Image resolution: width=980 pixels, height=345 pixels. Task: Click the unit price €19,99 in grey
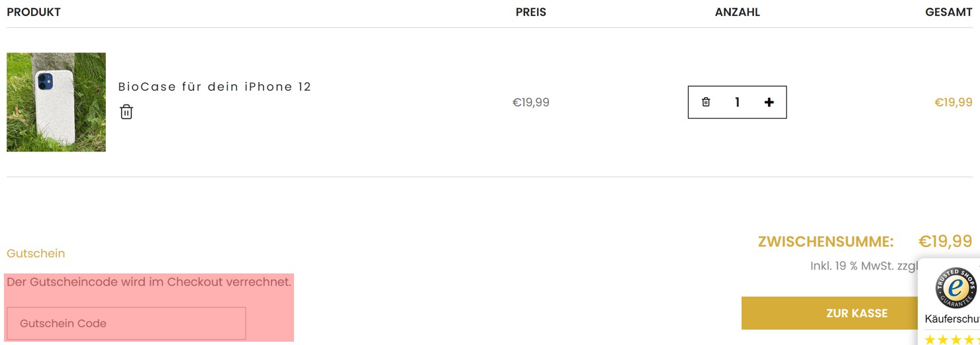[531, 103]
